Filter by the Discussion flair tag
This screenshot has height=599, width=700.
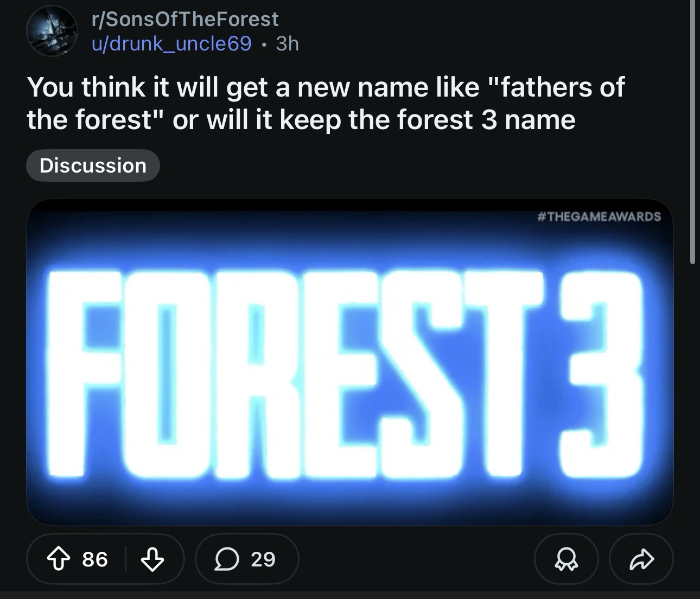93,165
